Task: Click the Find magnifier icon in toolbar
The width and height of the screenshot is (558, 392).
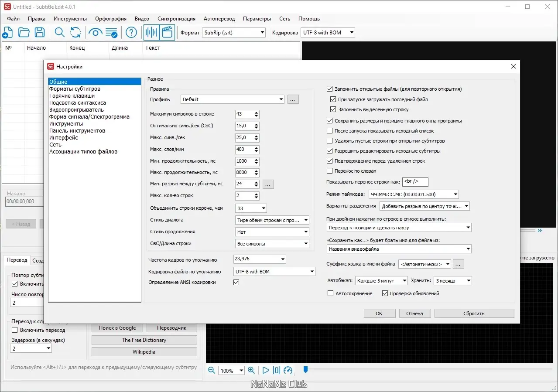Action: click(59, 32)
